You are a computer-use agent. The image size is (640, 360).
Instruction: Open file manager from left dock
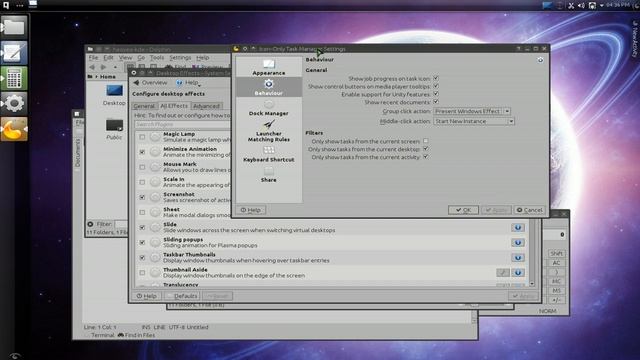pyautogui.click(x=14, y=27)
